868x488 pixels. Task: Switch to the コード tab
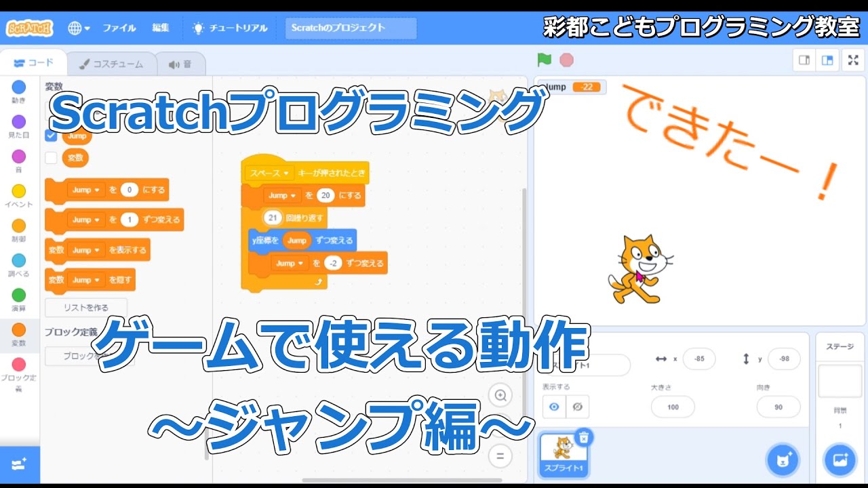[34, 63]
